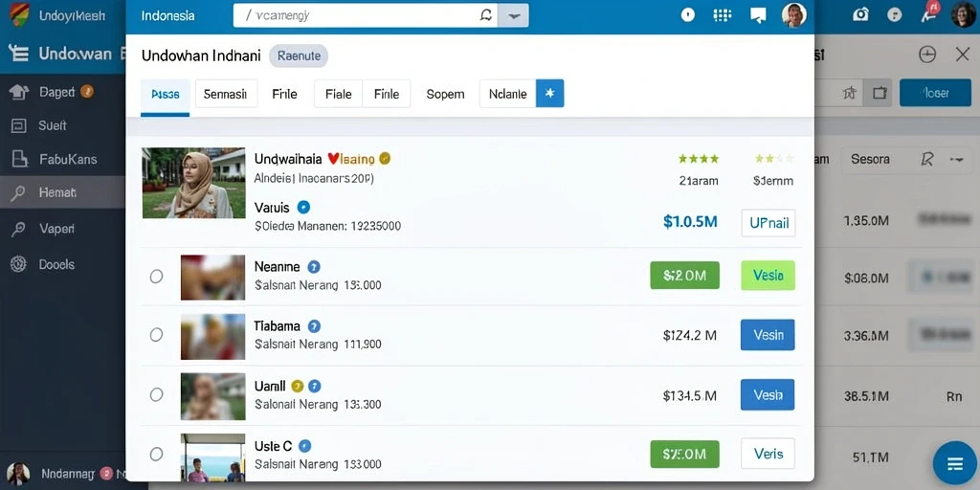This screenshot has height=490, width=980.
Task: Click the refresh icon inside search box
Action: point(485,15)
